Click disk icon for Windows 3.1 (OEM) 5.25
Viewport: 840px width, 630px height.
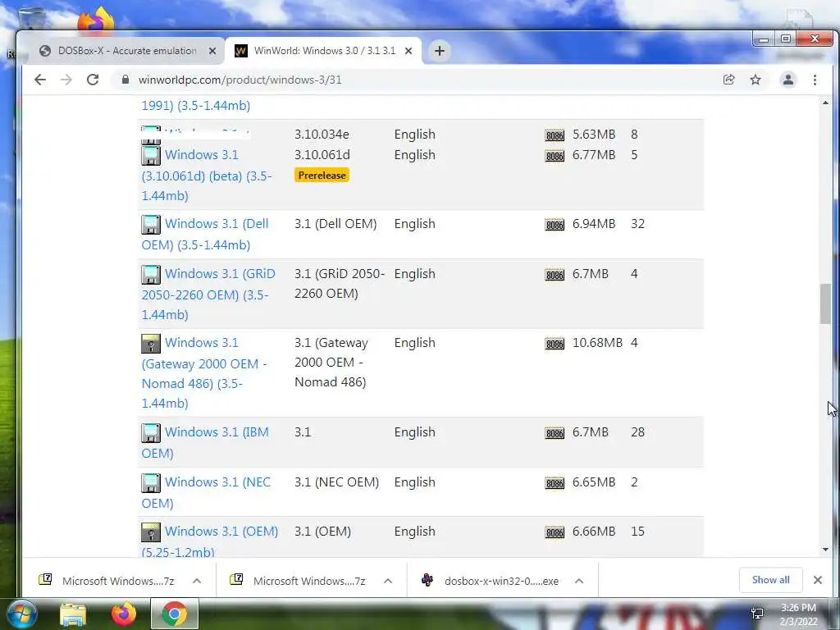click(x=151, y=532)
